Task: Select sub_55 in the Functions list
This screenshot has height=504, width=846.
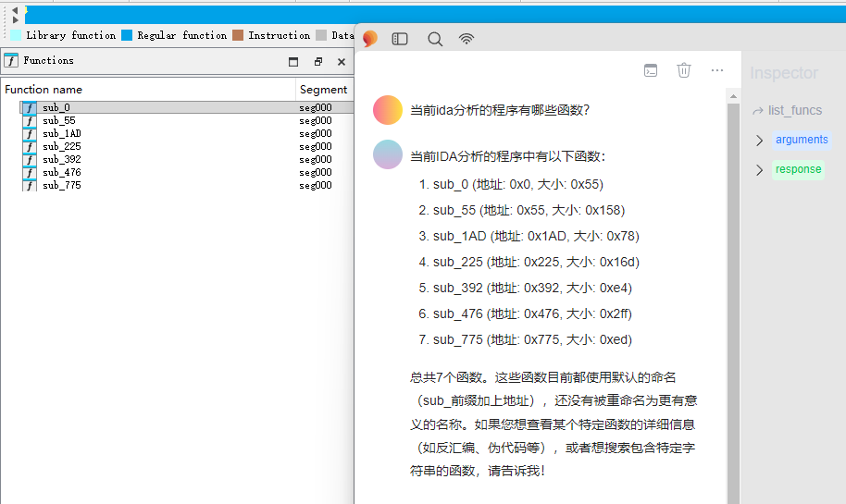Action: tap(59, 121)
